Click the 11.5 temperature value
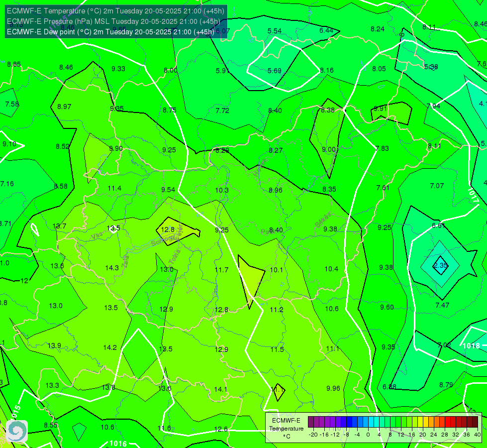 277,349
